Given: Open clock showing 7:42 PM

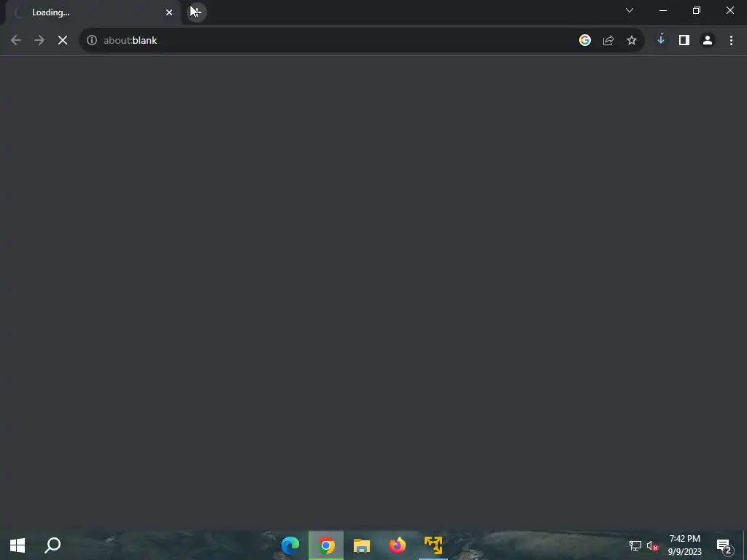Looking at the screenshot, I should point(684,545).
